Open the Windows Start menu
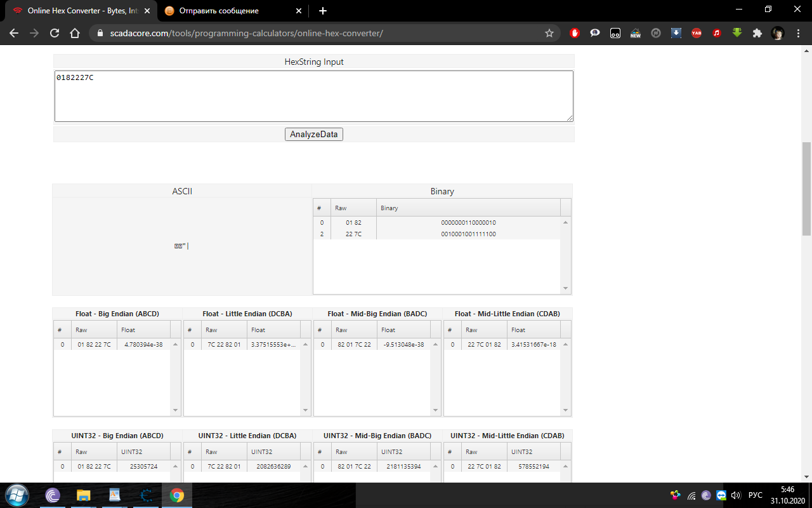Screen dimensions: 812x508 click(x=16, y=495)
